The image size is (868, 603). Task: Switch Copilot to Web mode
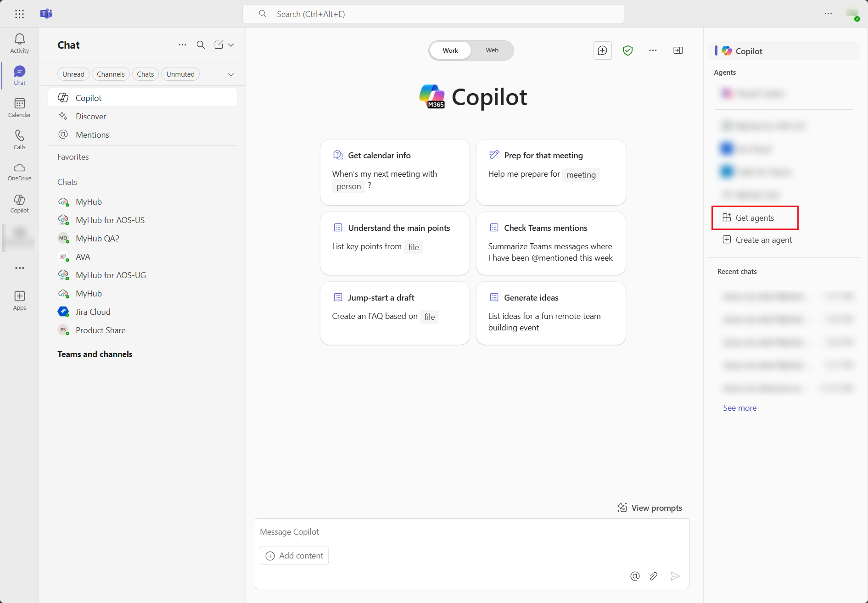coord(492,50)
